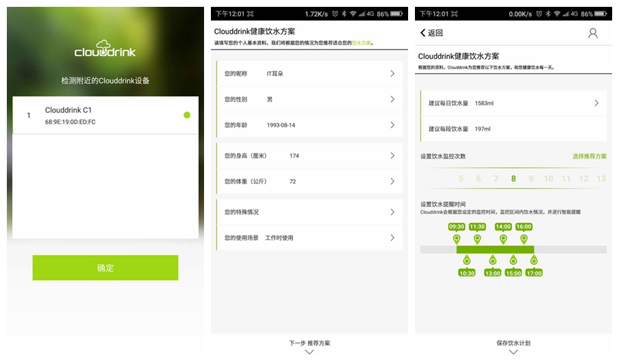Click the gender value 男
This screenshot has height=364, width=619.
tap(270, 99)
